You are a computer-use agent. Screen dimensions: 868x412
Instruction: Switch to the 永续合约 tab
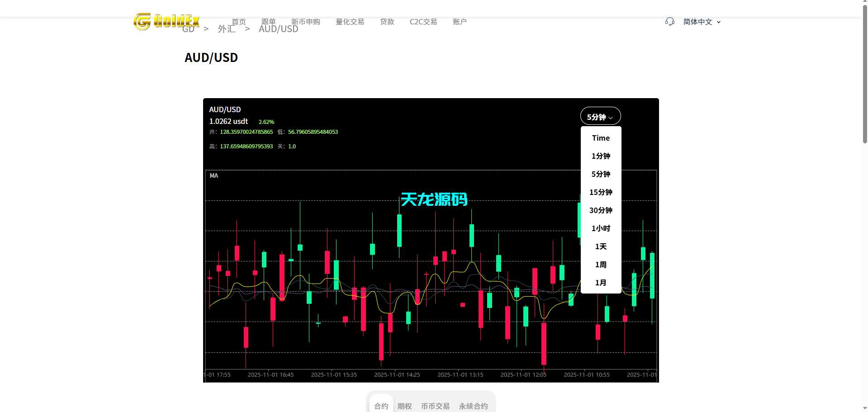pyautogui.click(x=473, y=406)
